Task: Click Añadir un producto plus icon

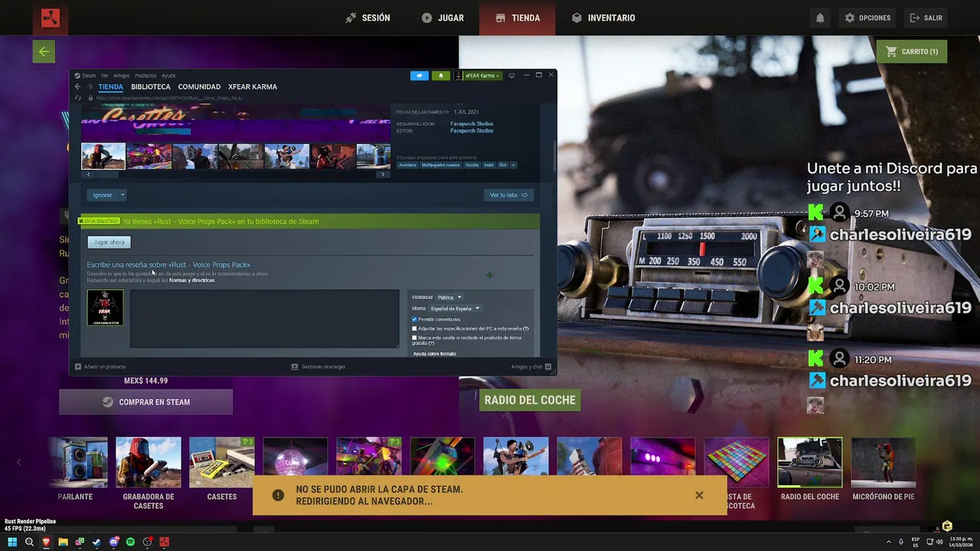Action: (x=78, y=367)
